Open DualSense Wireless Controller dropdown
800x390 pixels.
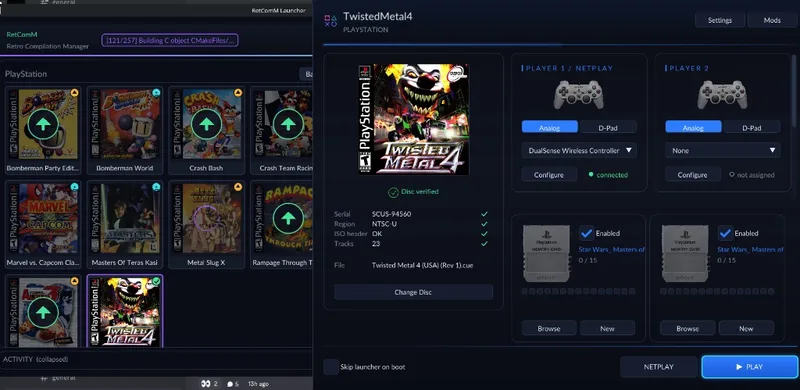(x=579, y=151)
